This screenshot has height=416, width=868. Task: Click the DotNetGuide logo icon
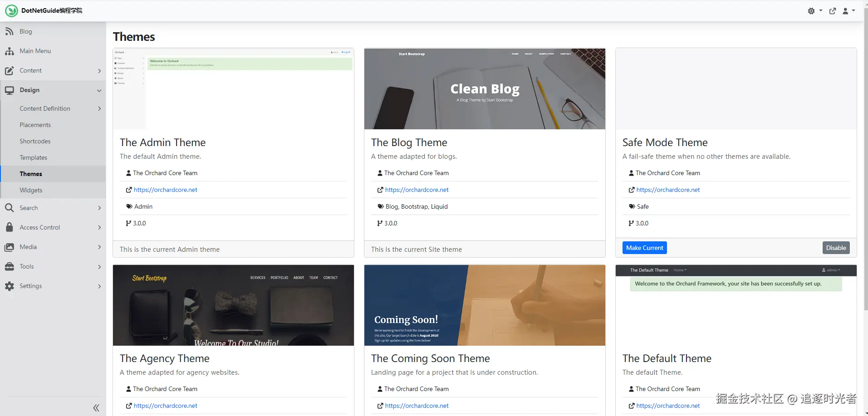11,10
